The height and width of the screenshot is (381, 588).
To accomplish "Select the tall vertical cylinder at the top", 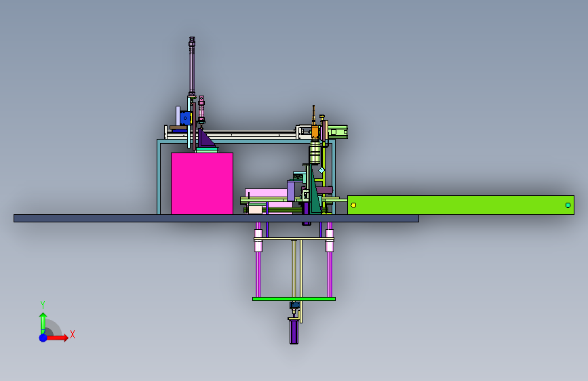I will (192, 66).
